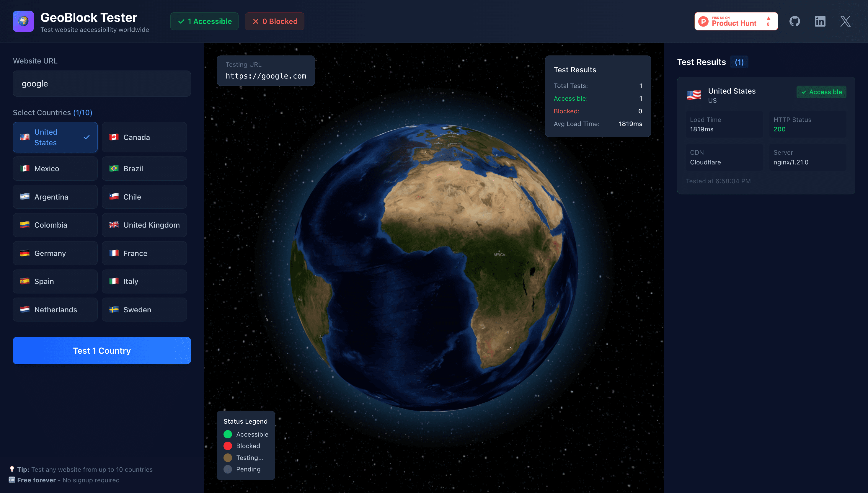Select the United Kingdom country card
The width and height of the screenshot is (868, 493).
[144, 225]
